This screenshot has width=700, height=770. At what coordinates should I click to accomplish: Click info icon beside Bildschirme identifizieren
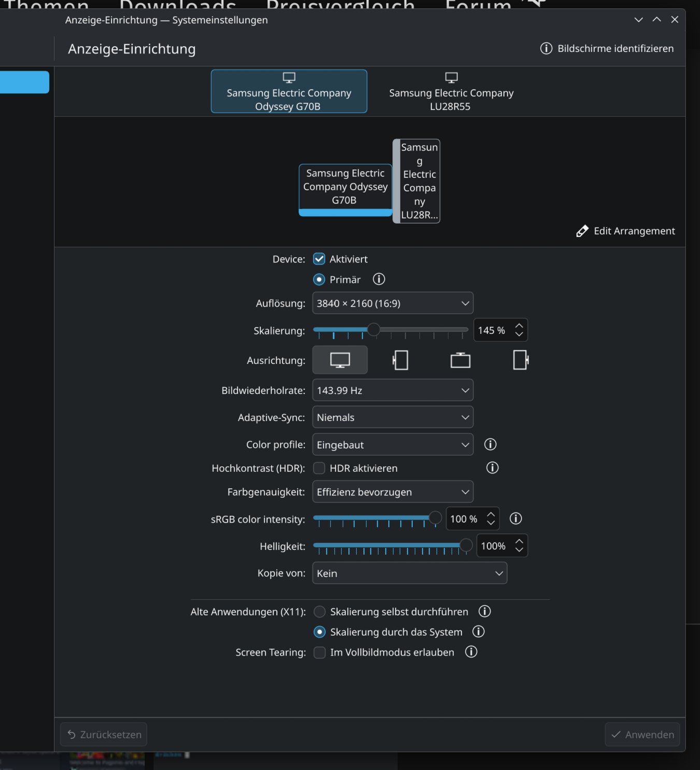tap(546, 48)
